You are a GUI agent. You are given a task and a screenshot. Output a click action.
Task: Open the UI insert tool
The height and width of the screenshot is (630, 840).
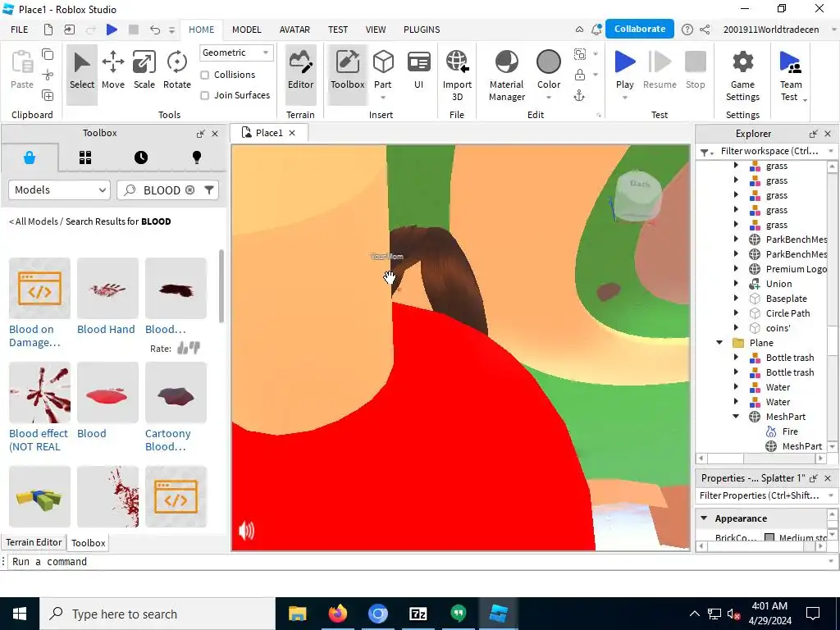tap(418, 71)
